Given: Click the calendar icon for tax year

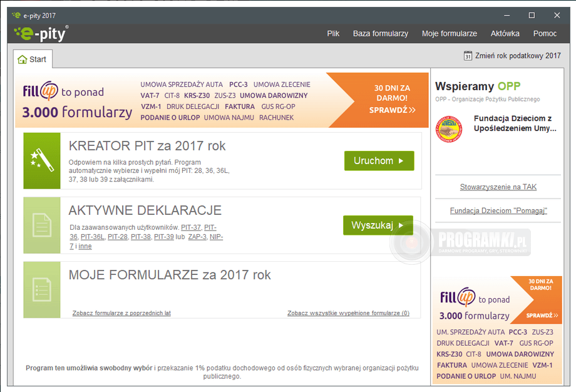Looking at the screenshot, I should click(468, 56).
